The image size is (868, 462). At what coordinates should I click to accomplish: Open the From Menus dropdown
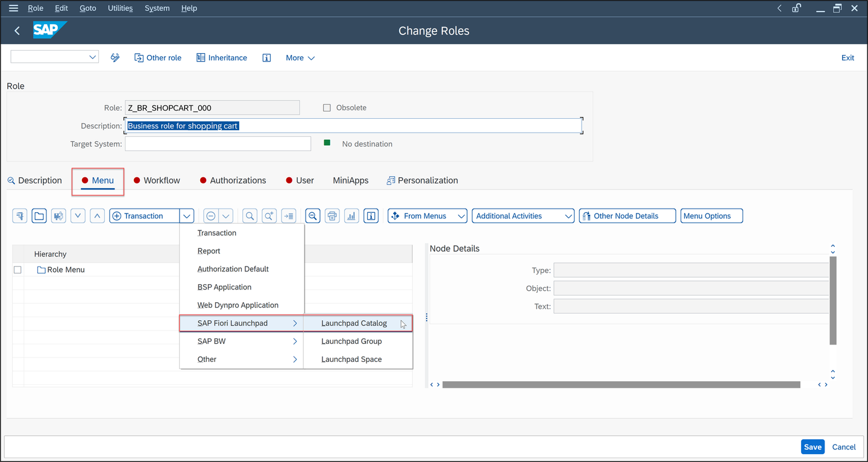tap(427, 216)
